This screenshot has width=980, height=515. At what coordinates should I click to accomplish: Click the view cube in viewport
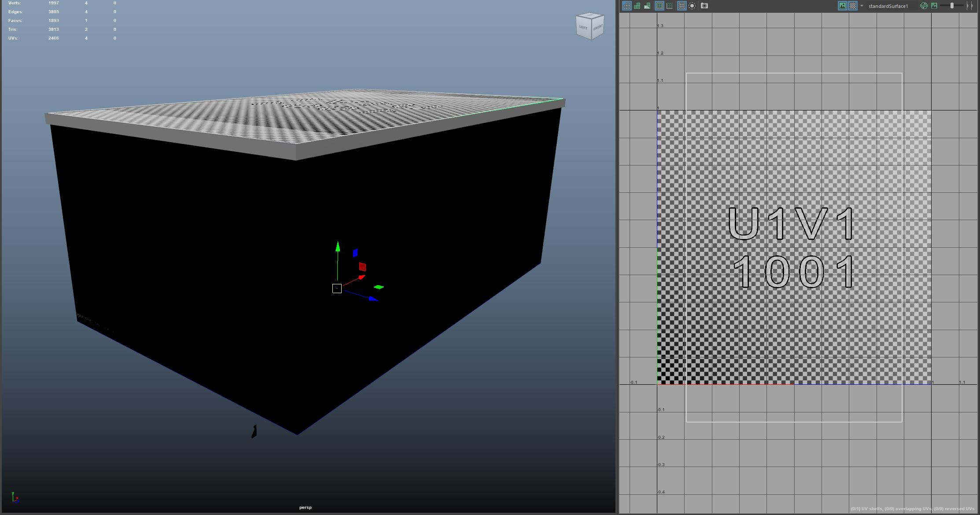(590, 26)
